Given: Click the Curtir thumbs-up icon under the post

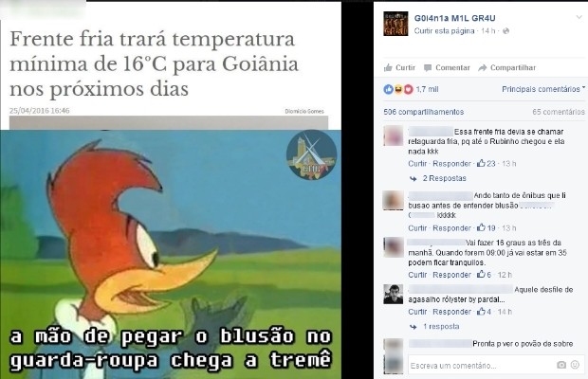Looking at the screenshot, I should (388, 68).
